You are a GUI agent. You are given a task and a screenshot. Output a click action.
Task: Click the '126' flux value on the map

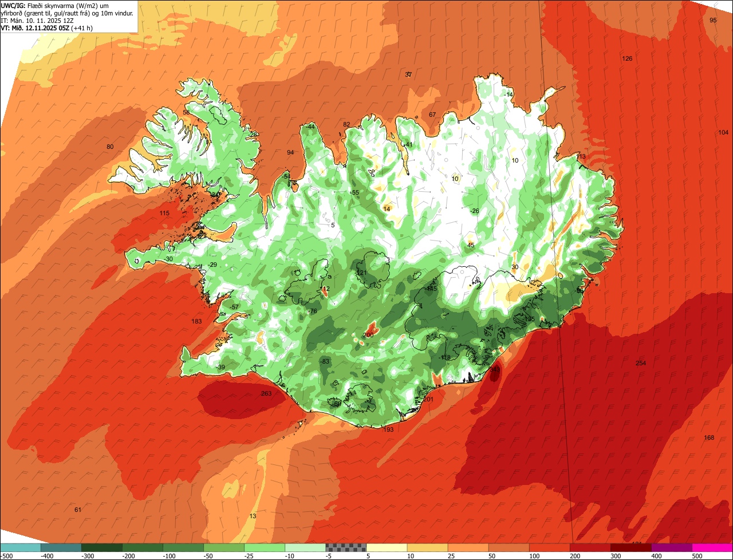click(x=627, y=58)
